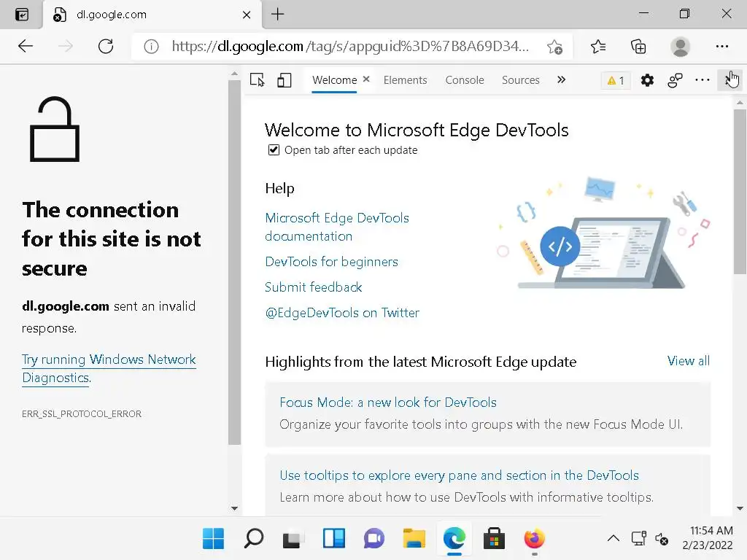
Task: Open the Collections panel
Action: point(638,46)
